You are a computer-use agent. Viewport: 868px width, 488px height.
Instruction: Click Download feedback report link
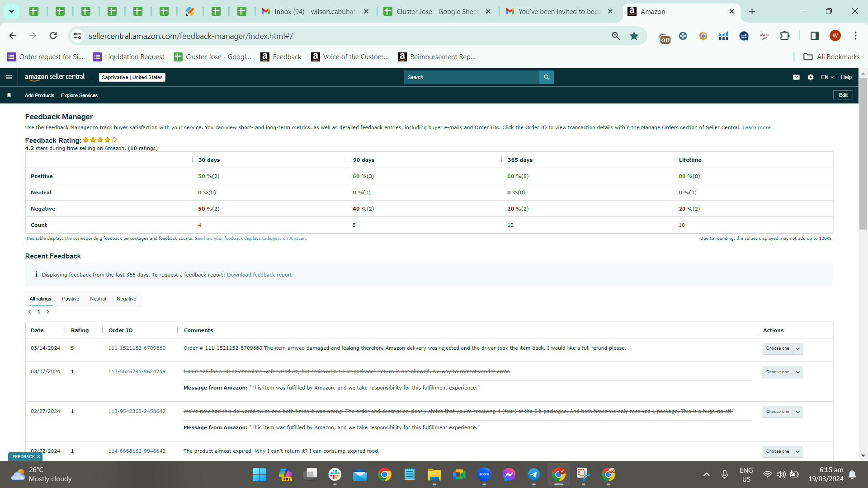259,275
